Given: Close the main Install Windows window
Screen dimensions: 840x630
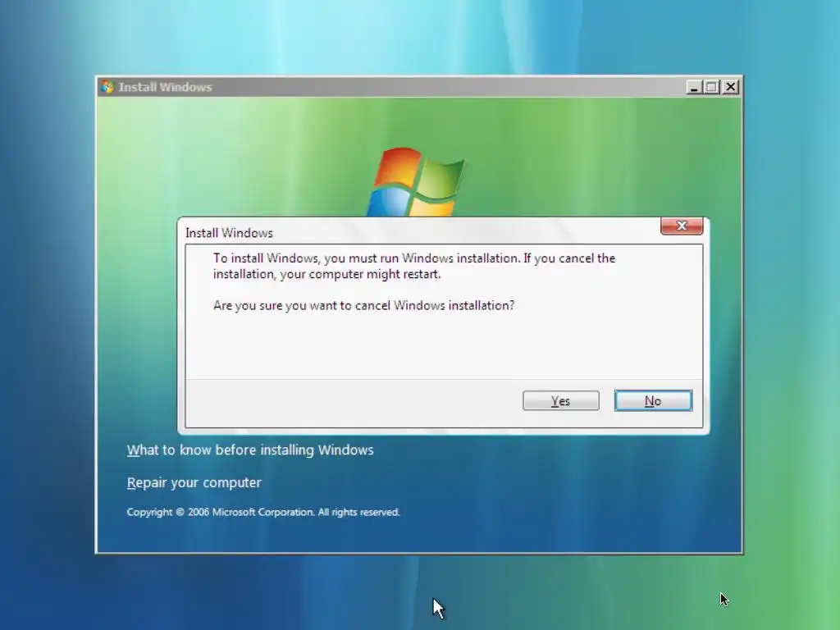Looking at the screenshot, I should coord(730,87).
